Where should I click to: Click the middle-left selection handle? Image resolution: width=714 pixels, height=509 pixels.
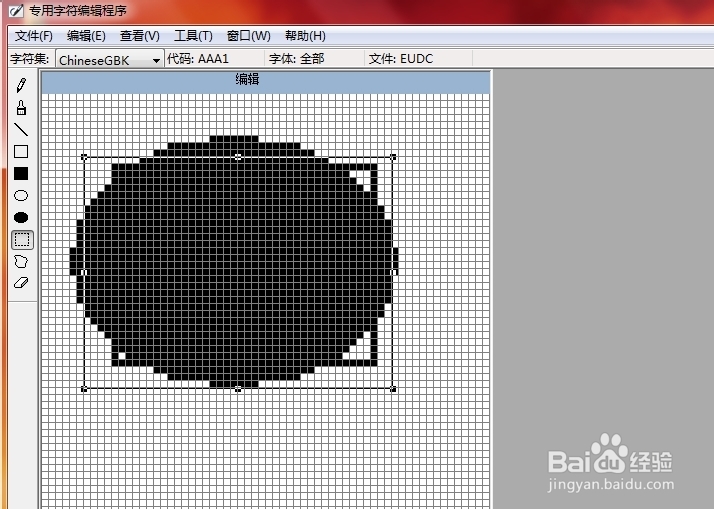point(84,272)
